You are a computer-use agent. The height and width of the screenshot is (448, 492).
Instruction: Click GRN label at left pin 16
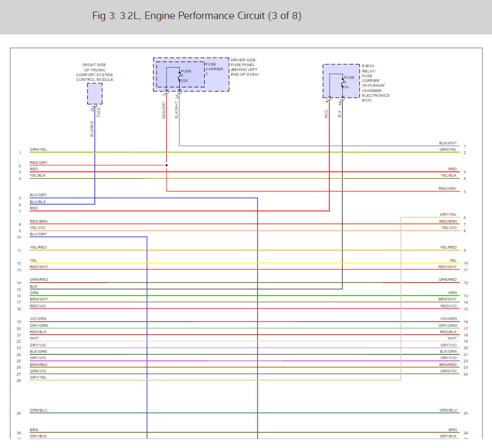tap(34, 292)
